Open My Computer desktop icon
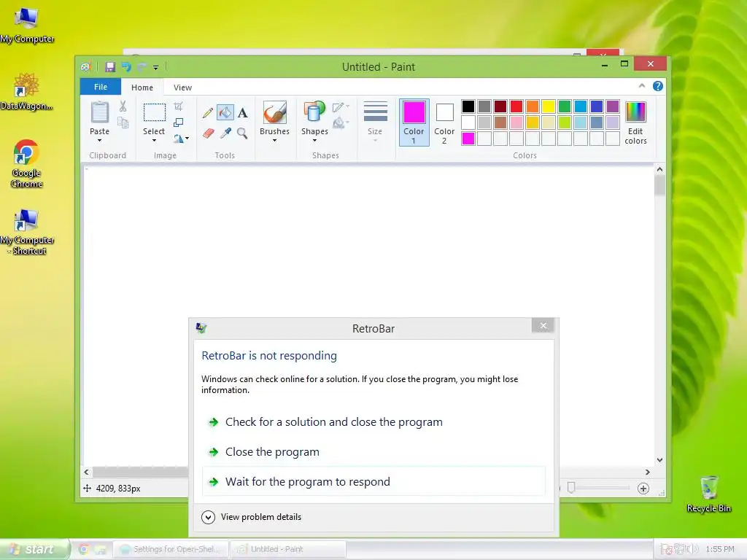 point(27,26)
